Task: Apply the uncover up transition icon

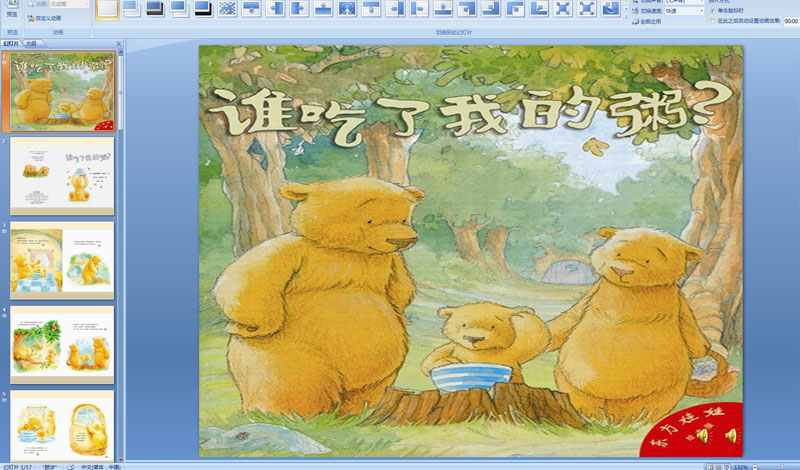Action: click(443, 9)
